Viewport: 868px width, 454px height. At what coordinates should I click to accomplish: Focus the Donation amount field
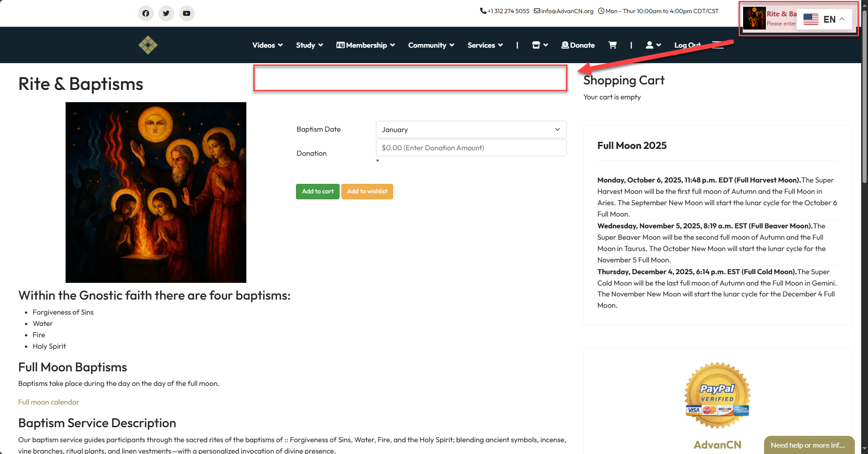471,148
